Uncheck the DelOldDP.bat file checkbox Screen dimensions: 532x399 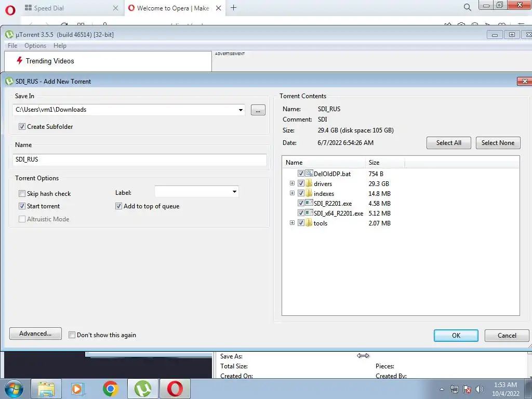(x=301, y=174)
